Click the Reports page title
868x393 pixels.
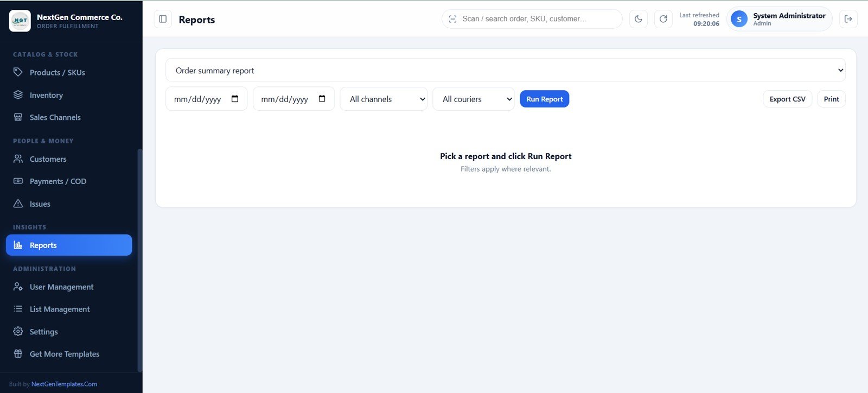point(197,20)
